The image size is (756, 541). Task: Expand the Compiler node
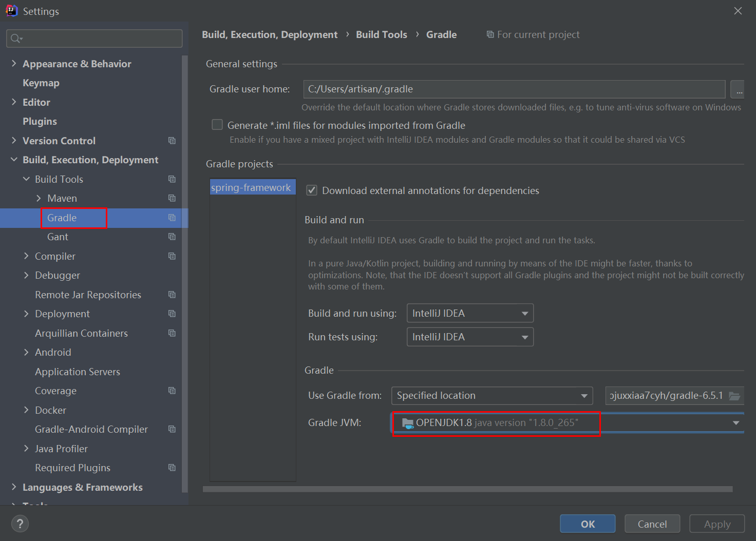[26, 256]
